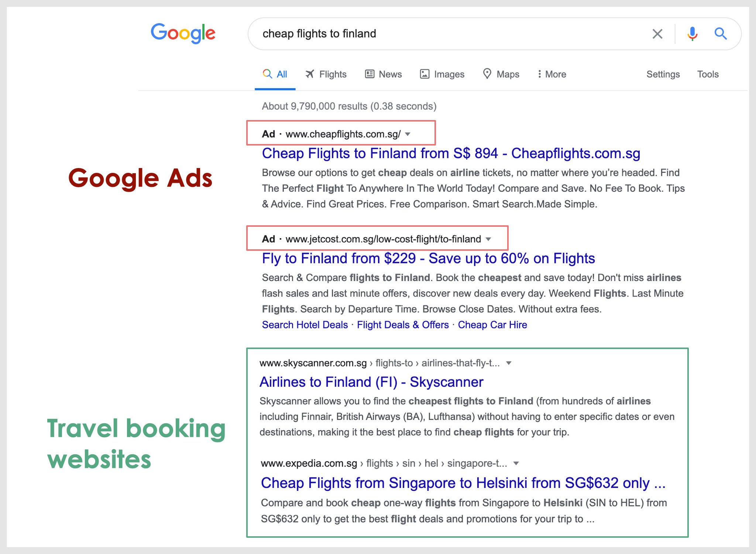756x554 pixels.
Task: Open the Maps tab
Action: click(501, 74)
